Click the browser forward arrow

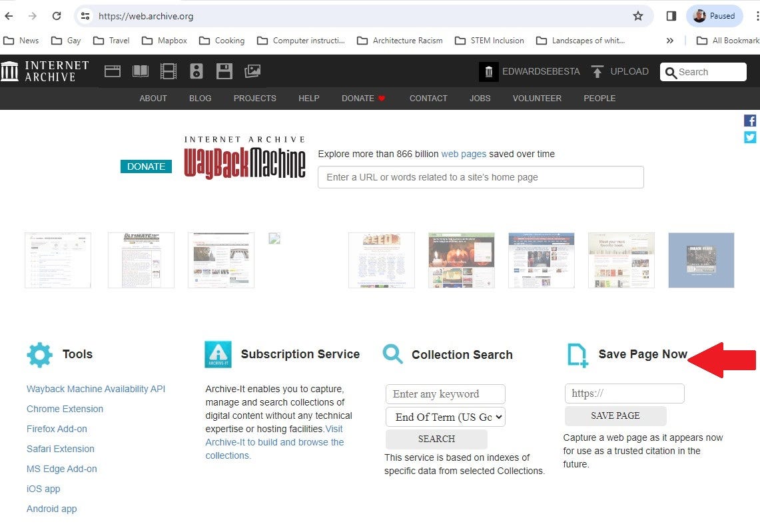(33, 16)
